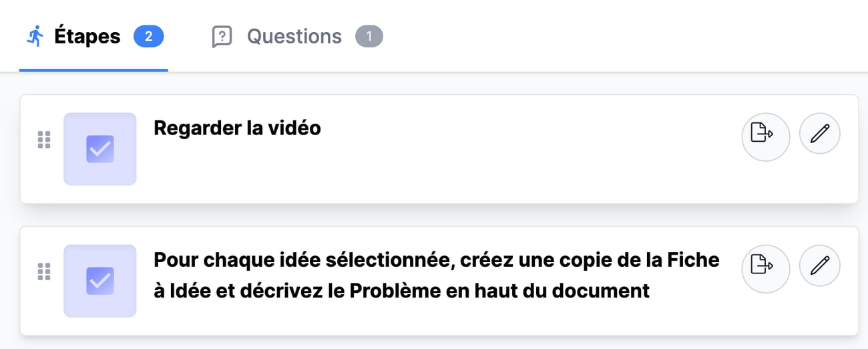Toggle checkbox for the "Pour chaque idée sélectionnée" step
Viewport: 868px width, 349px height.
pos(100,281)
